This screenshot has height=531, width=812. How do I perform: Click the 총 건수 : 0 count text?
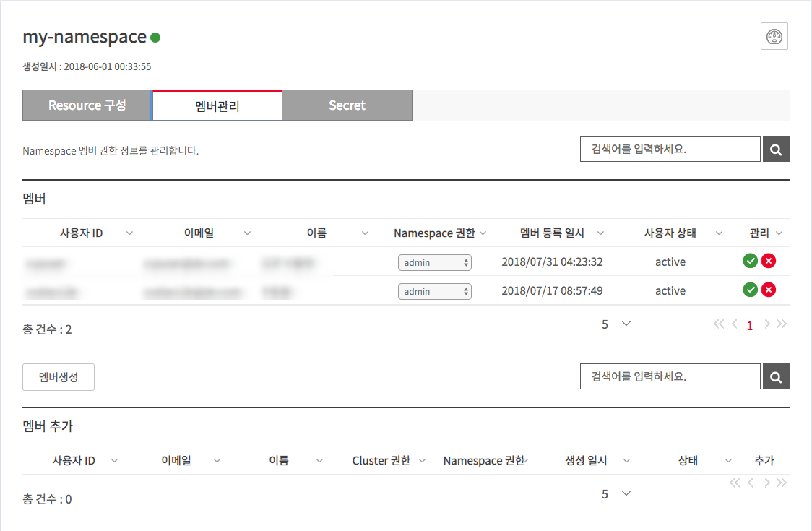pyautogui.click(x=47, y=499)
